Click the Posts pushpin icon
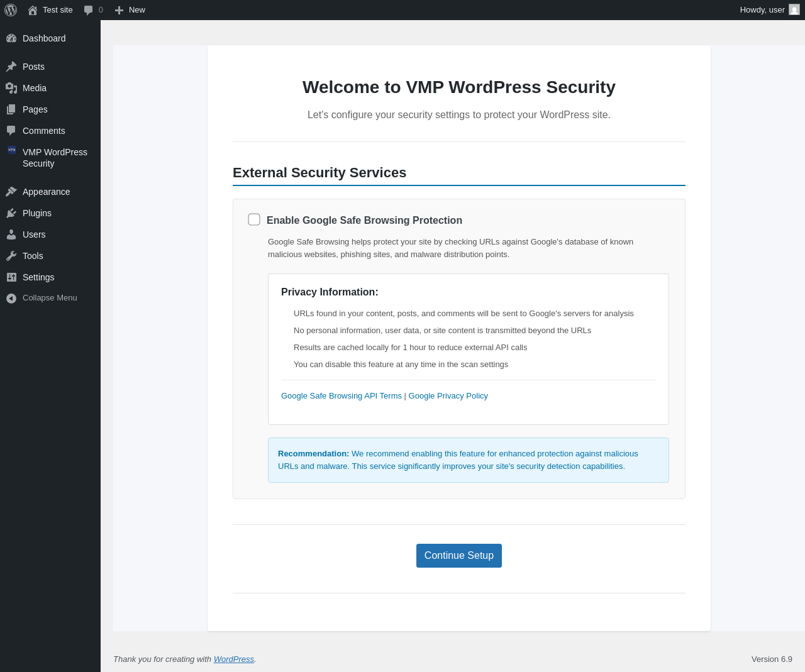 click(x=11, y=67)
